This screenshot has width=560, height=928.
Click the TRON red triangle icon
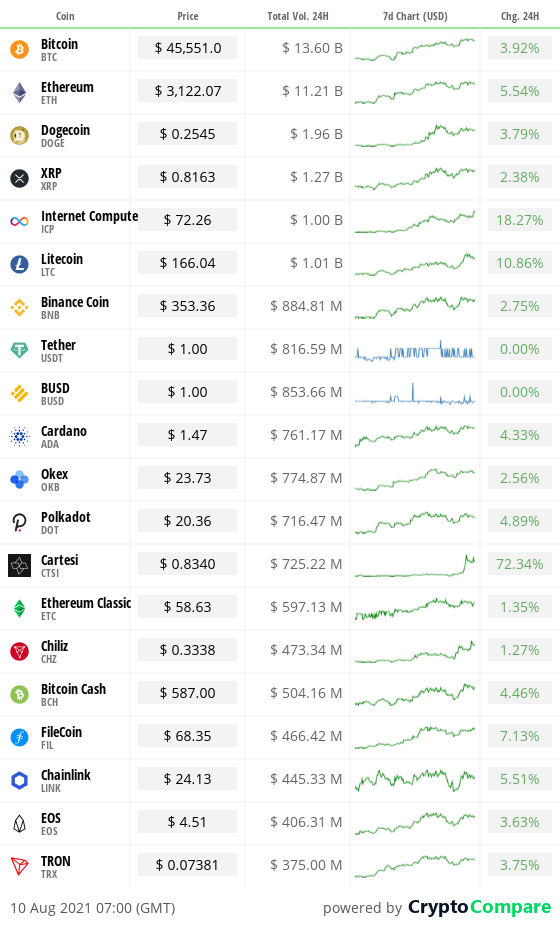(x=20, y=866)
